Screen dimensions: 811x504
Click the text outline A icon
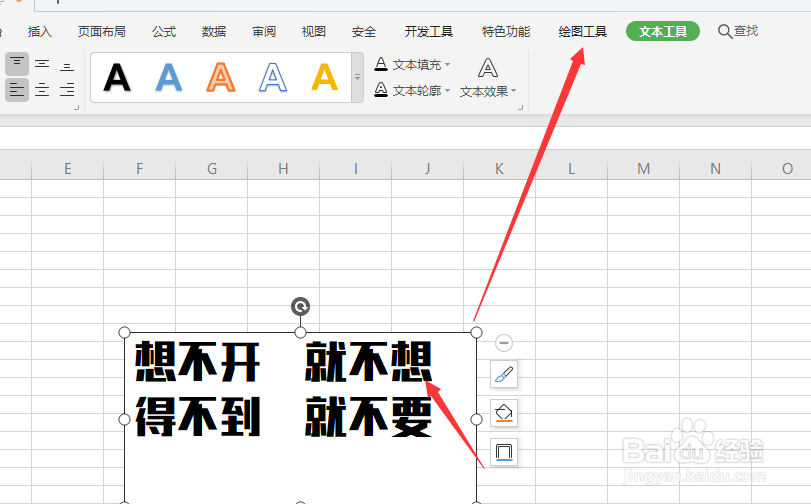[381, 90]
